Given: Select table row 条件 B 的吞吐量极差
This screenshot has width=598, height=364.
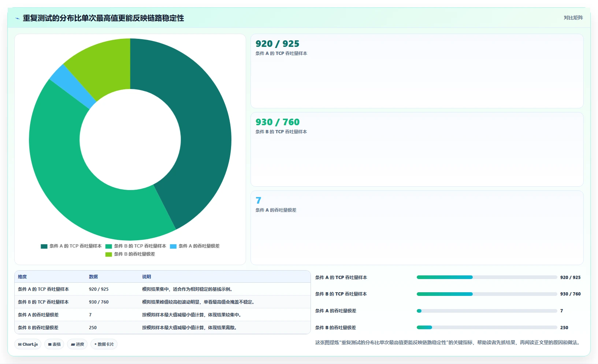Looking at the screenshot, I should pyautogui.click(x=163, y=328).
